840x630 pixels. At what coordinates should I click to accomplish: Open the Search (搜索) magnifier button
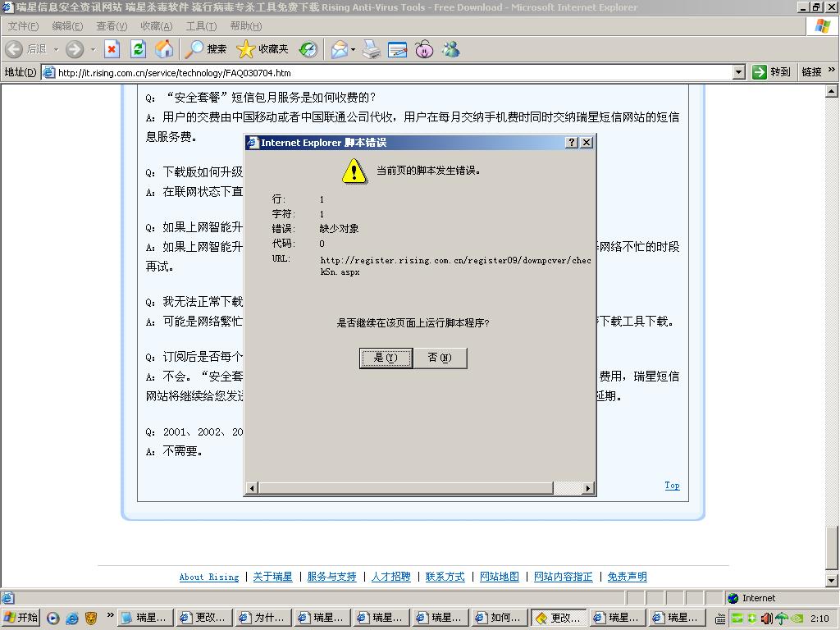point(206,49)
